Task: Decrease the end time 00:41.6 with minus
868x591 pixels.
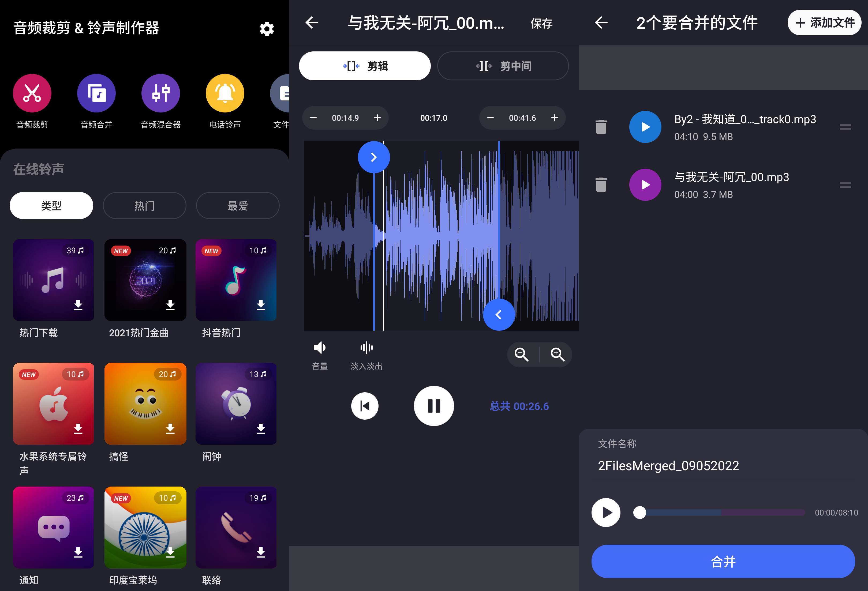Action: pos(491,118)
